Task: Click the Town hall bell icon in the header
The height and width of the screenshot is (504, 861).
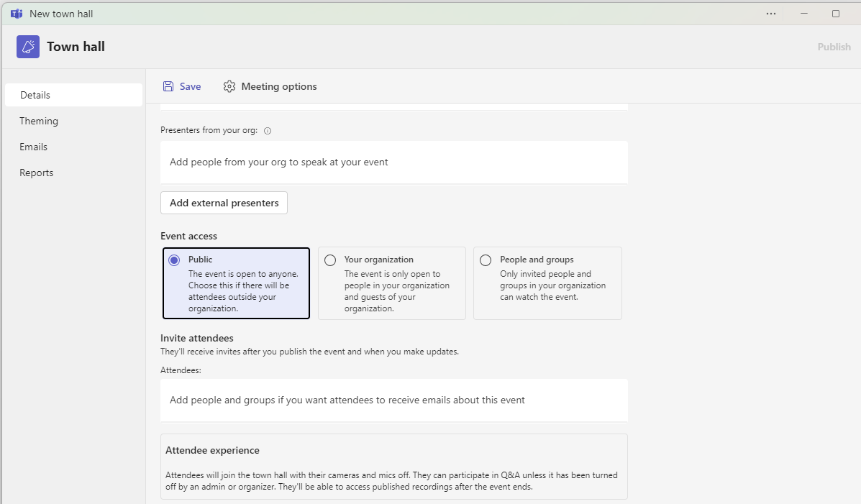Action: coord(27,46)
